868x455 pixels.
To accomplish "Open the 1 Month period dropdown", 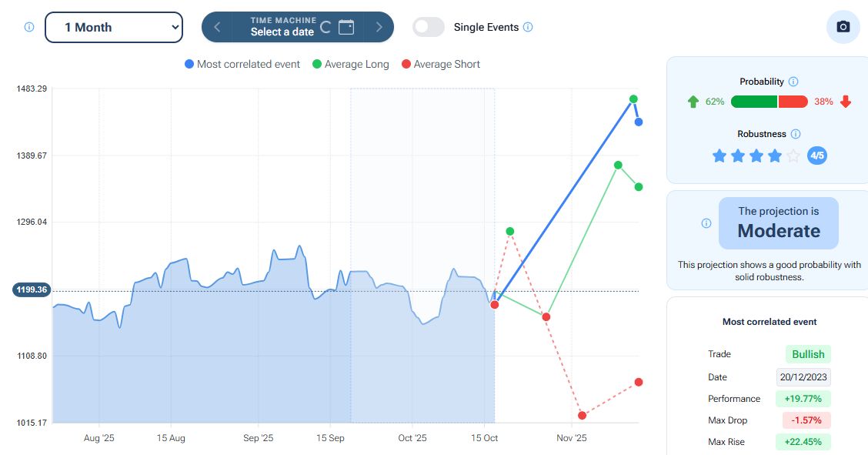I will coord(114,27).
